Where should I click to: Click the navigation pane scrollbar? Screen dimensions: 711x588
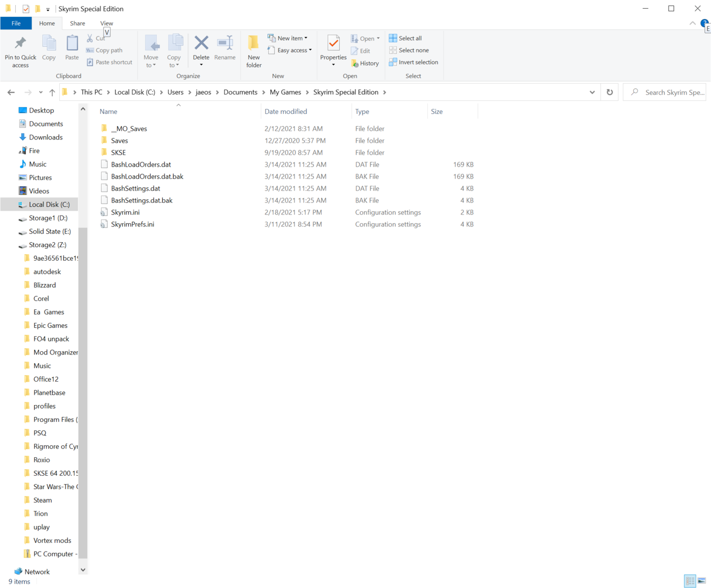click(83, 392)
